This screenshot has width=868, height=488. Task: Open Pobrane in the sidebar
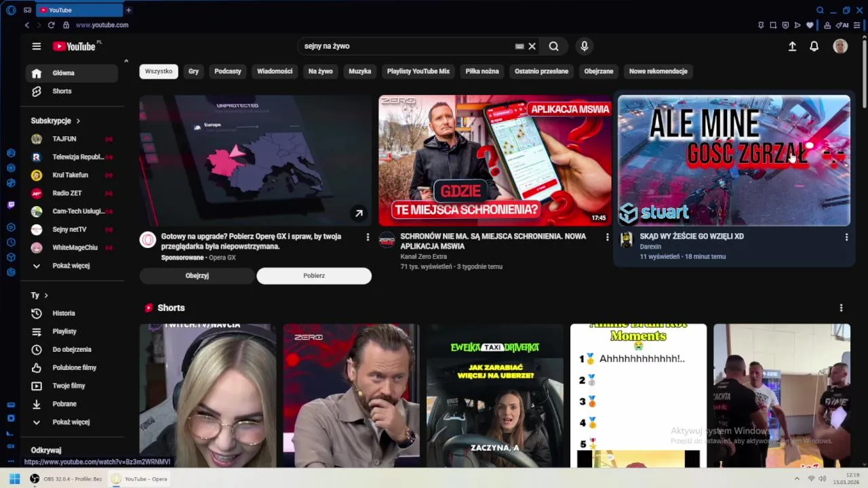pyautogui.click(x=72, y=404)
